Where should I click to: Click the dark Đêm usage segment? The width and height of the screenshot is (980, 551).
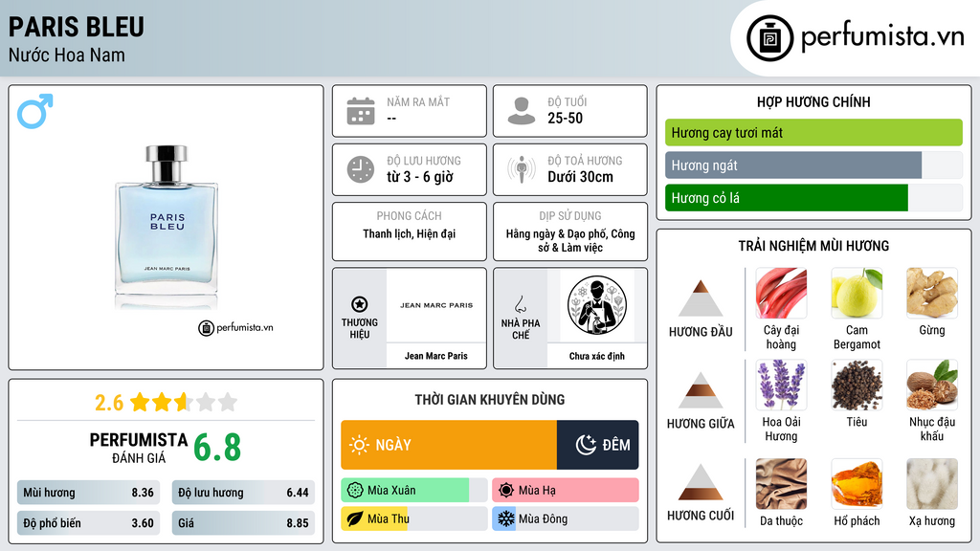(597, 445)
